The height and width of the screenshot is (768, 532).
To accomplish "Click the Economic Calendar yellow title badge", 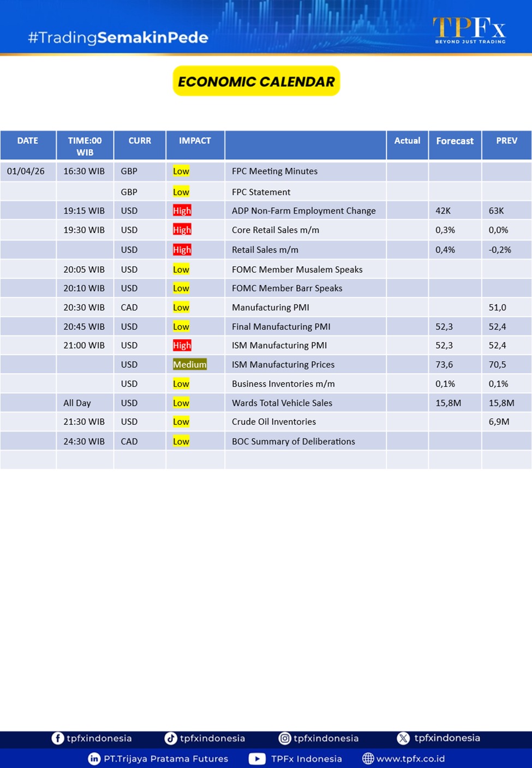I will pyautogui.click(x=256, y=81).
